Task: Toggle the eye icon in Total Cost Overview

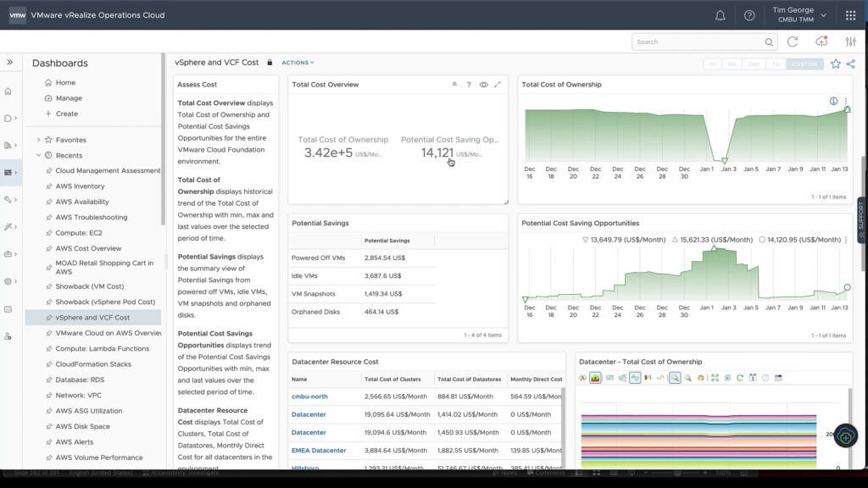Action: [483, 85]
